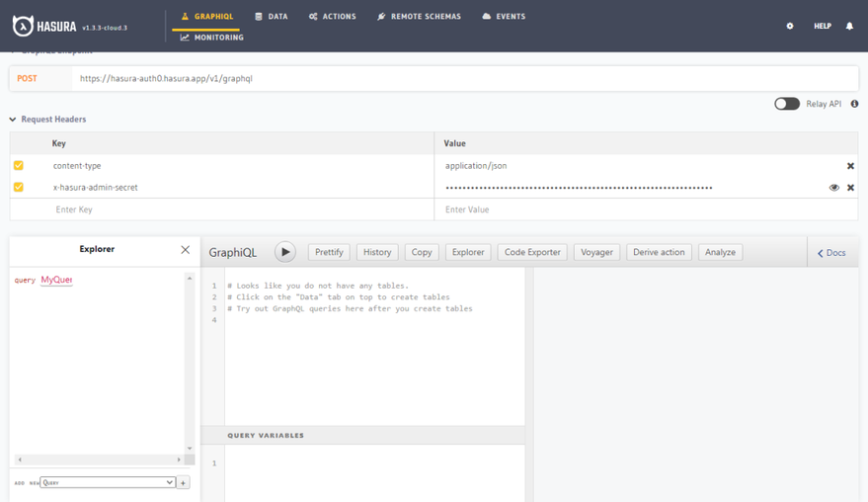Click the 'query' keyword in Explorer
This screenshot has height=502, width=868.
point(25,281)
